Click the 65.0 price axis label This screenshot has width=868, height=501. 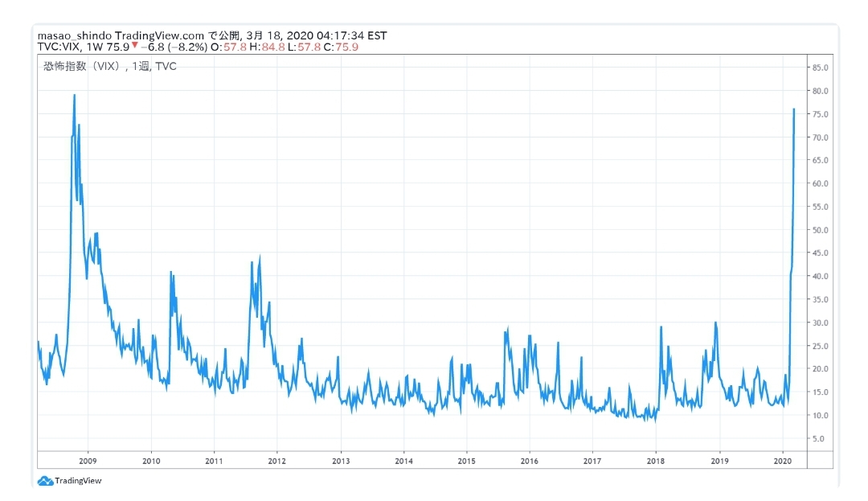point(820,160)
